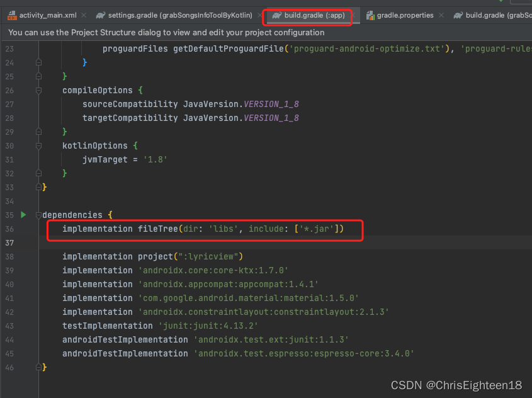Click the Gradle elephant icon on build.gradle (:app) tab
Viewport: 532px width, 398px height.
coord(277,15)
